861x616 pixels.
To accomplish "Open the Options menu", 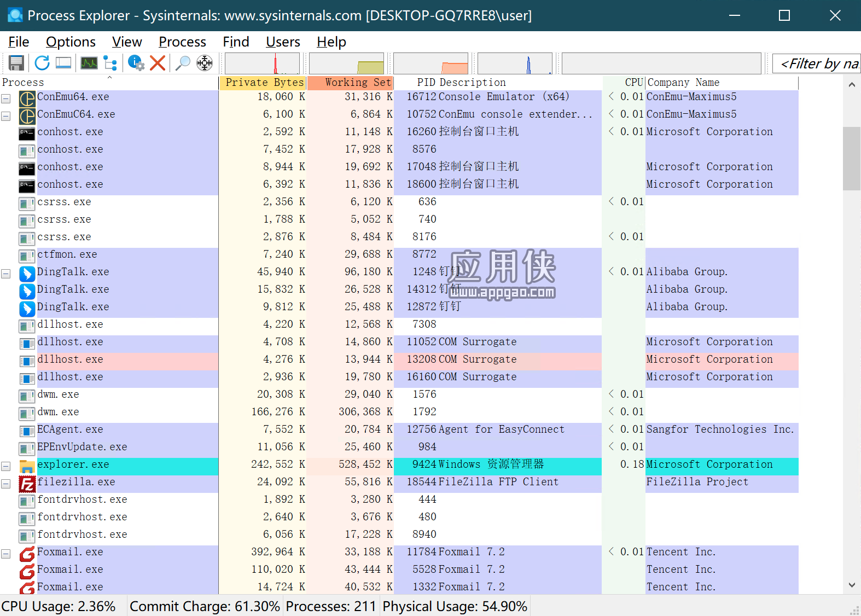I will pyautogui.click(x=71, y=42).
